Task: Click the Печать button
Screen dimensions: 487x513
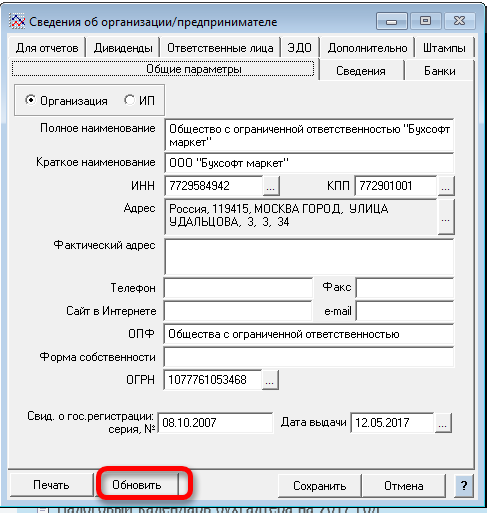Action: [51, 485]
